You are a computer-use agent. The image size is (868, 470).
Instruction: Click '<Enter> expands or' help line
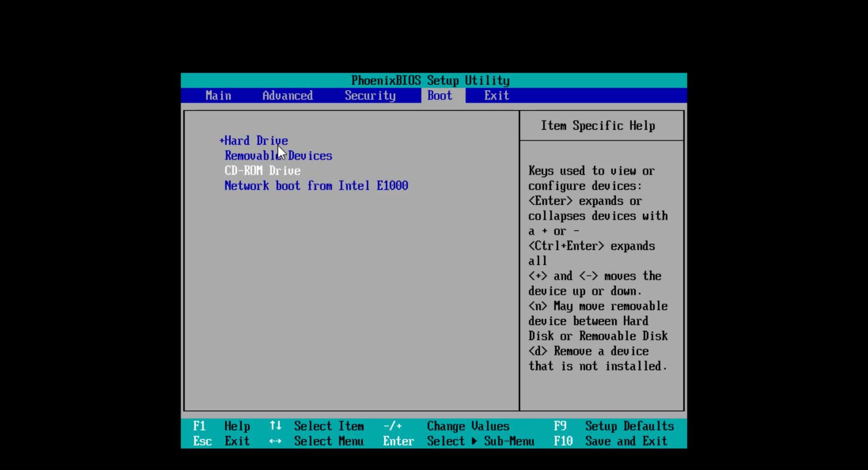[585, 201]
